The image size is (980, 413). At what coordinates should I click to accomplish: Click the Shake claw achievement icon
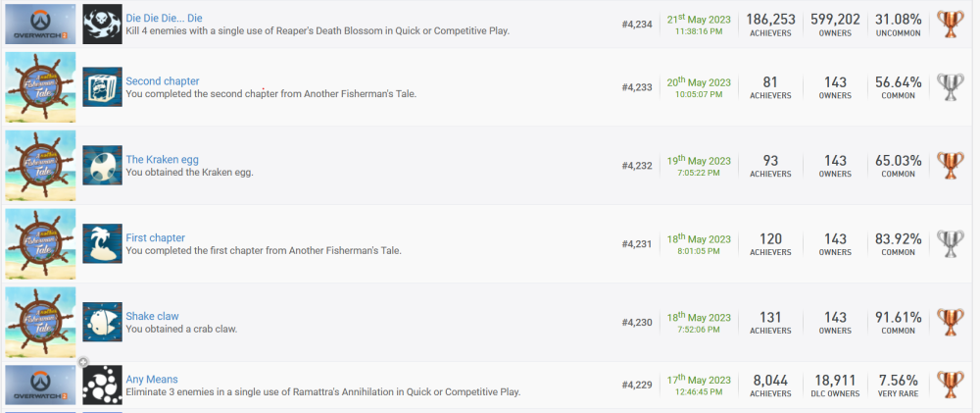pos(102,322)
